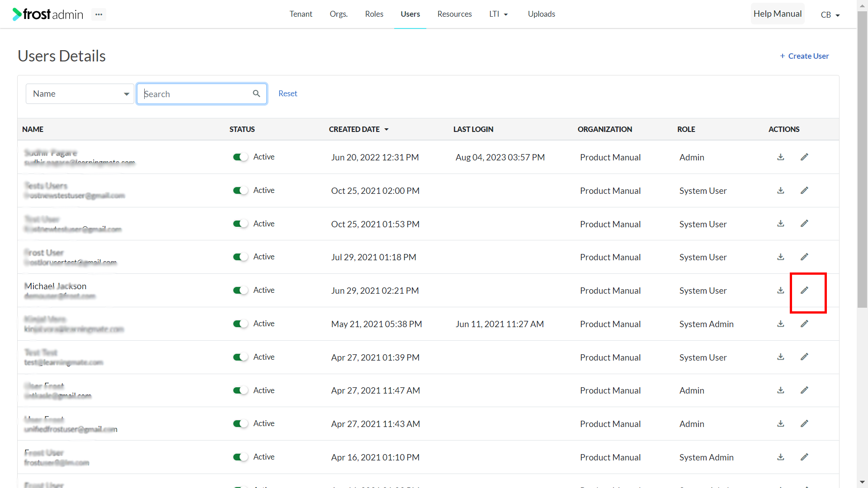Screen dimensions: 868x488
Task: Open the Help Manual
Action: pyautogui.click(x=778, y=14)
